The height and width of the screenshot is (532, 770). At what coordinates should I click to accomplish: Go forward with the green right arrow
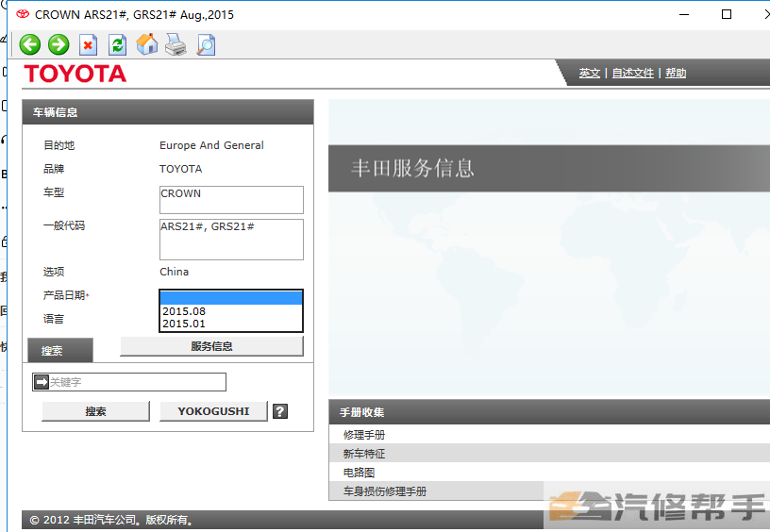point(59,45)
